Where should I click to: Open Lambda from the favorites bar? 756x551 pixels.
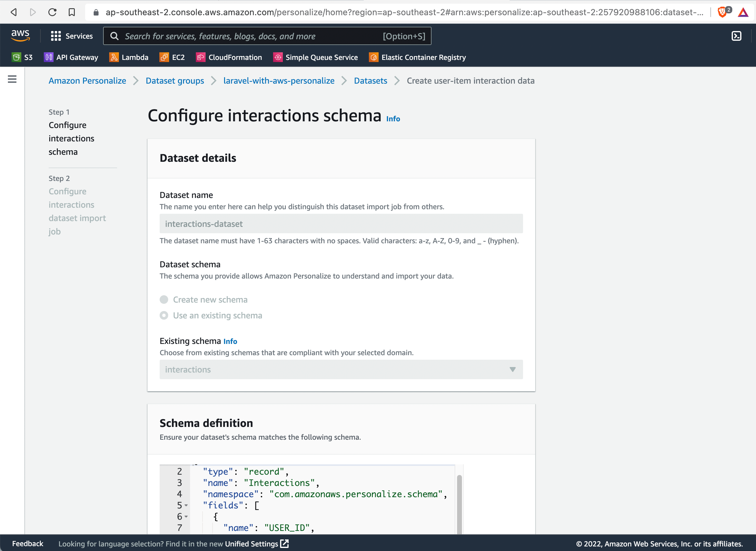click(129, 57)
